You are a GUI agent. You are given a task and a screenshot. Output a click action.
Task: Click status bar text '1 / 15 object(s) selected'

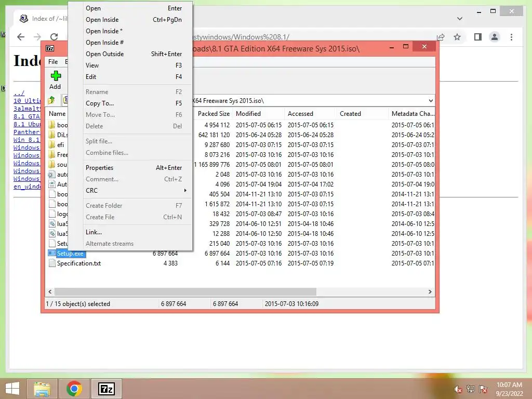click(x=78, y=303)
